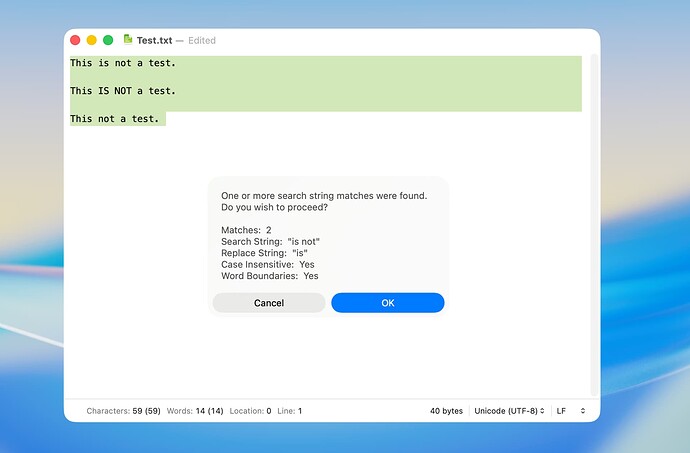This screenshot has width=690, height=453.
Task: Click the Test.txt window title
Action: (x=154, y=41)
